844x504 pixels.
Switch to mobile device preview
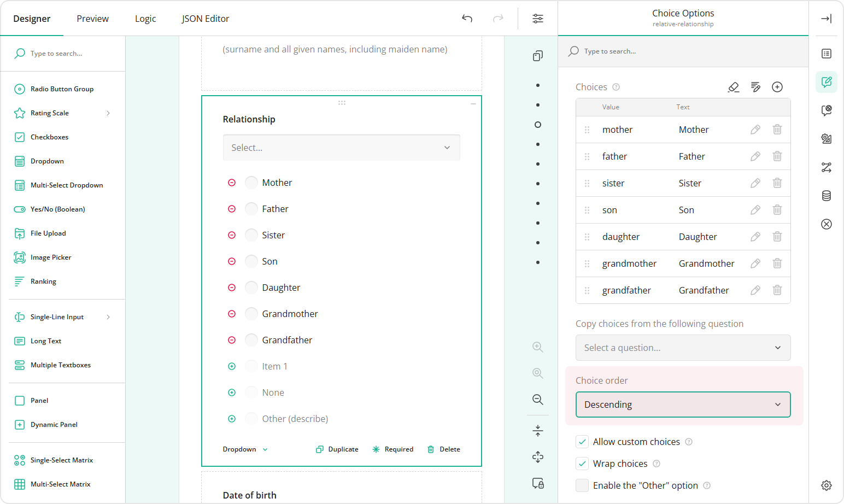click(538, 483)
